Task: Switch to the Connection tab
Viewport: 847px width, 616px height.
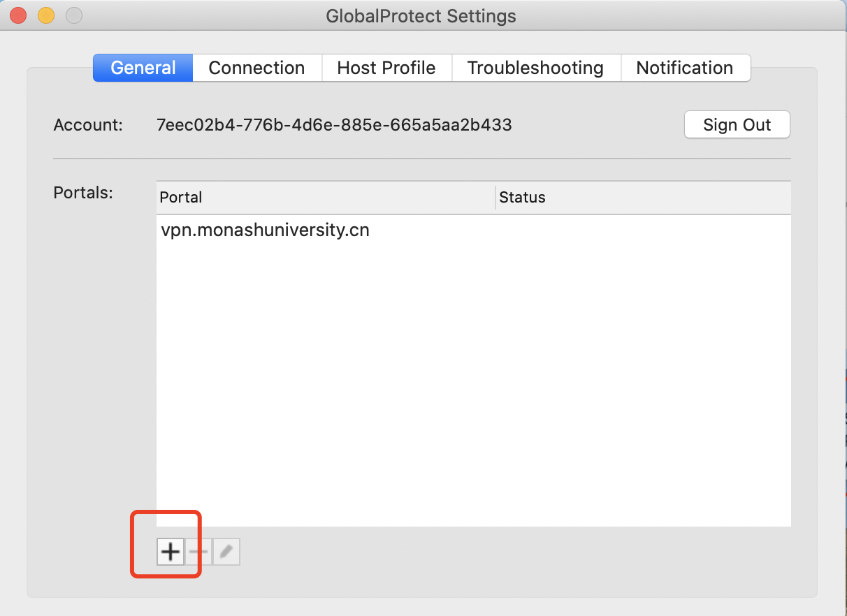Action: (x=256, y=68)
